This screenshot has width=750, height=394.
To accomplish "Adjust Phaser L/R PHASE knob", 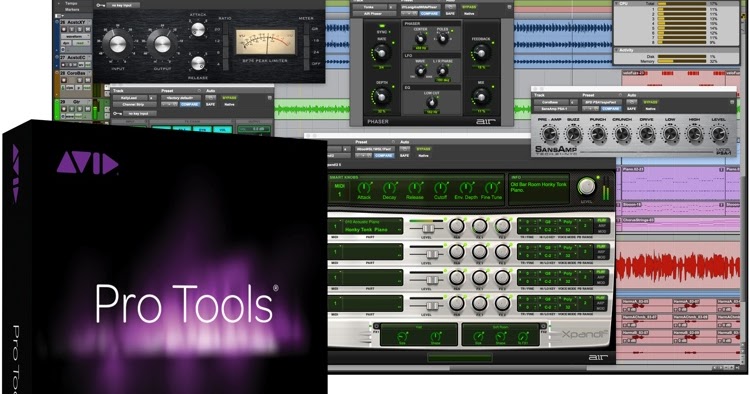I will (x=443, y=71).
